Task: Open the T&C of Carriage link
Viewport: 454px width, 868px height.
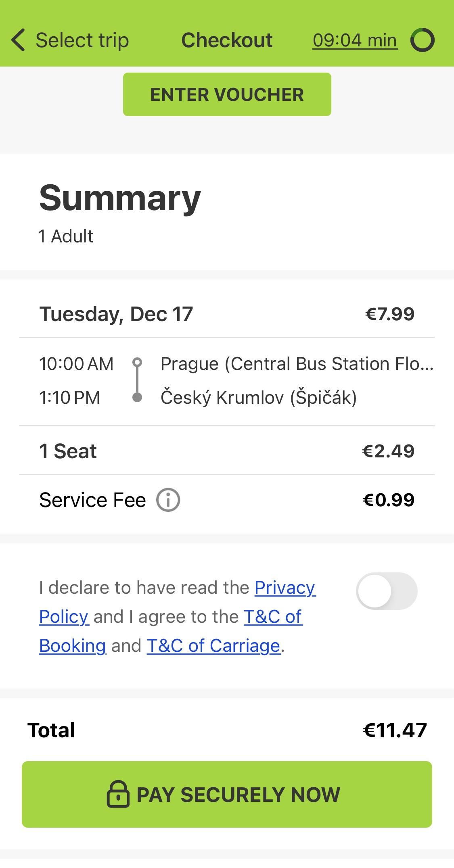Action: click(213, 646)
